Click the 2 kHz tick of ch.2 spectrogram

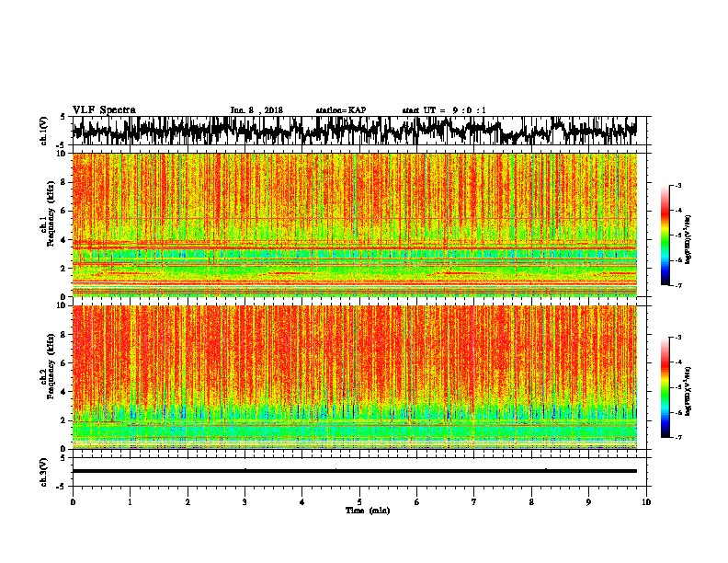point(64,420)
